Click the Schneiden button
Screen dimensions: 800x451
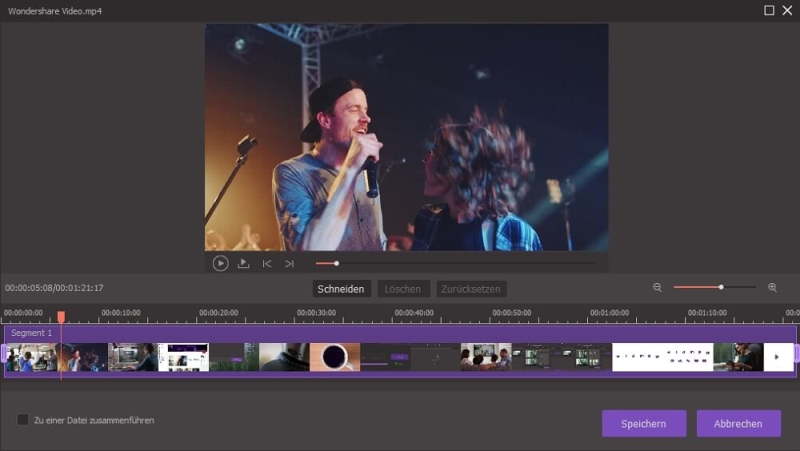point(340,289)
